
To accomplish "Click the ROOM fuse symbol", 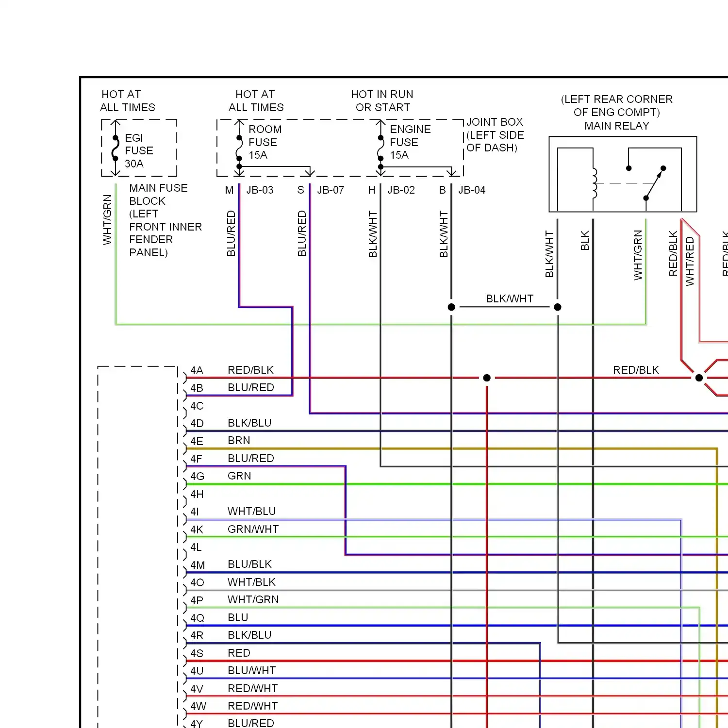I will pos(239,148).
